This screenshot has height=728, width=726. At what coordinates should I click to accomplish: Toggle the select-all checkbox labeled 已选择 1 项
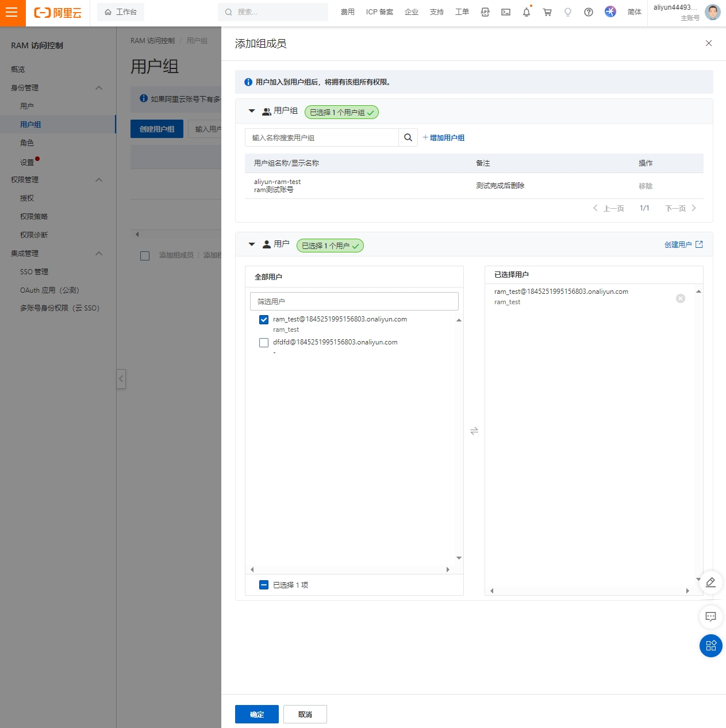(x=264, y=585)
